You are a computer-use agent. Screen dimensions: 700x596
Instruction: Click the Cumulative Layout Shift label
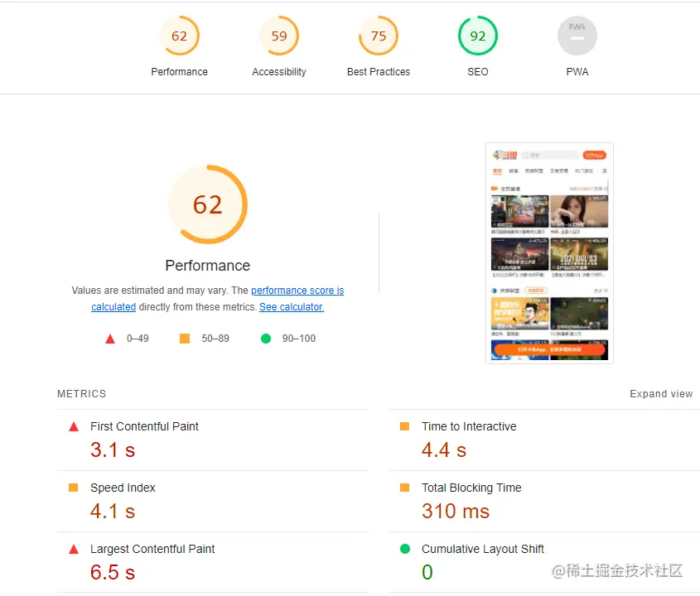(483, 549)
